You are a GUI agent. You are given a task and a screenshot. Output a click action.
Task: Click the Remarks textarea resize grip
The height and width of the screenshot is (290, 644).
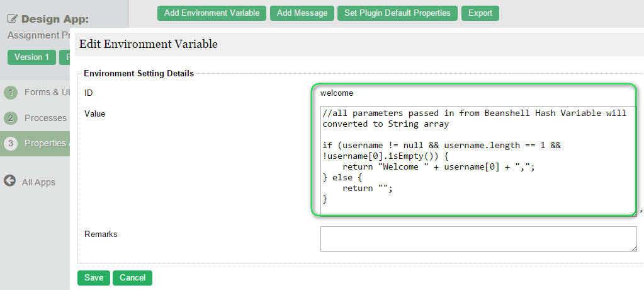click(634, 248)
